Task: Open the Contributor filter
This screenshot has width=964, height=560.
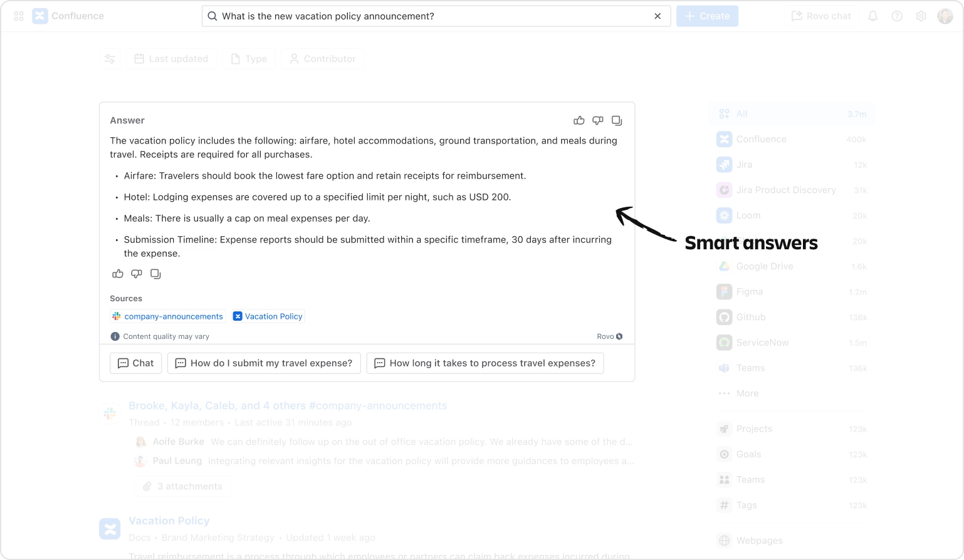Action: click(x=322, y=59)
